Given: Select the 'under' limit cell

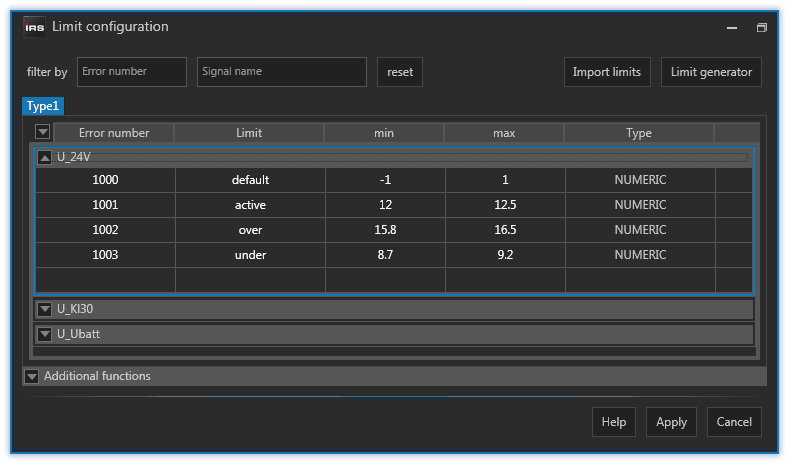Looking at the screenshot, I should [x=250, y=255].
